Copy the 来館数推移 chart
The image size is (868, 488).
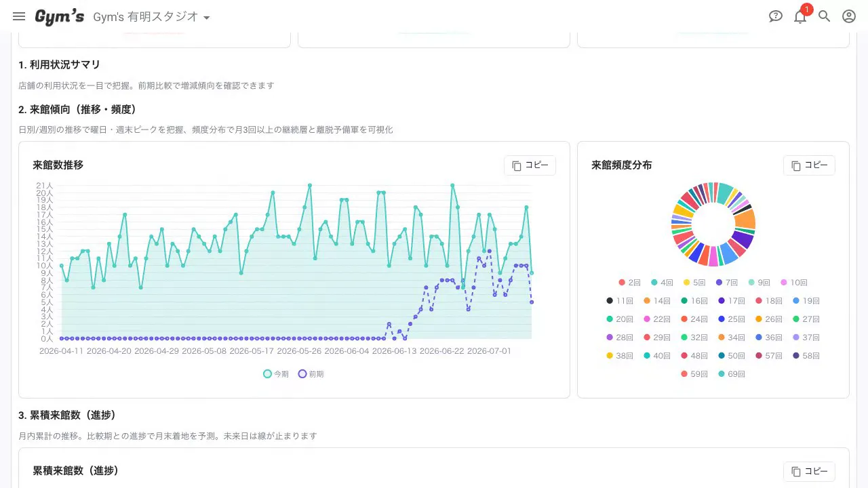pos(530,165)
